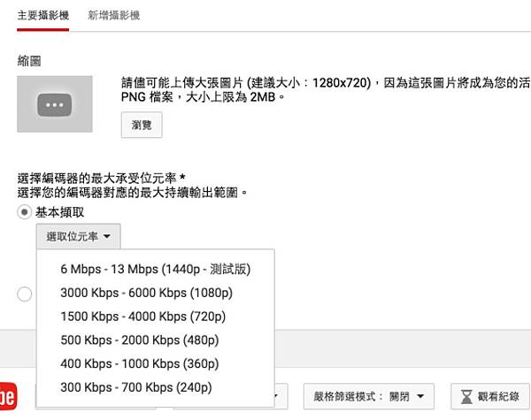
Task: Open the 選取位元率 bitrate dropdown
Action: click(x=79, y=237)
